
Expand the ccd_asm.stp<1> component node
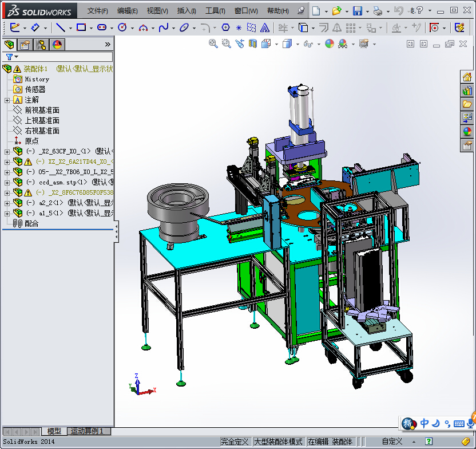pyautogui.click(x=7, y=183)
